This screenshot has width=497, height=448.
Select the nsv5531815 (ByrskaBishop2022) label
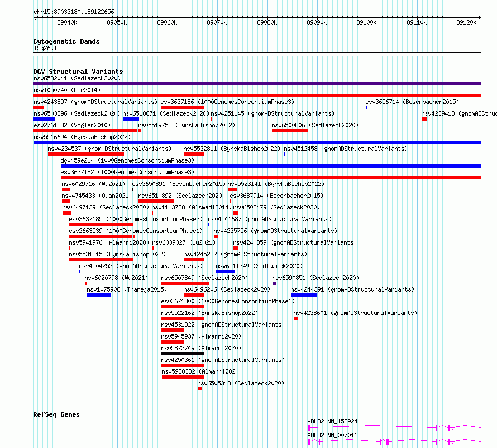point(117,254)
